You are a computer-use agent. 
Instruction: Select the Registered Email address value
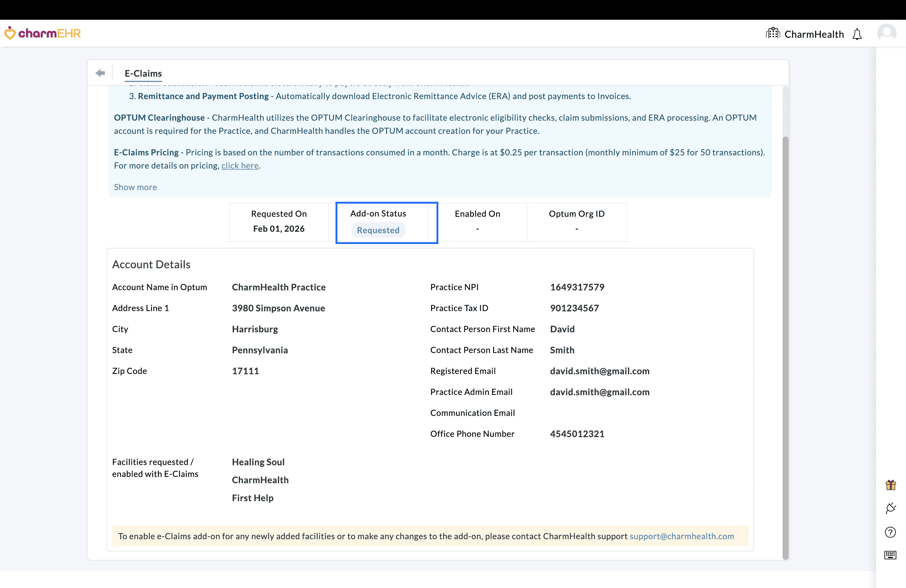(600, 371)
